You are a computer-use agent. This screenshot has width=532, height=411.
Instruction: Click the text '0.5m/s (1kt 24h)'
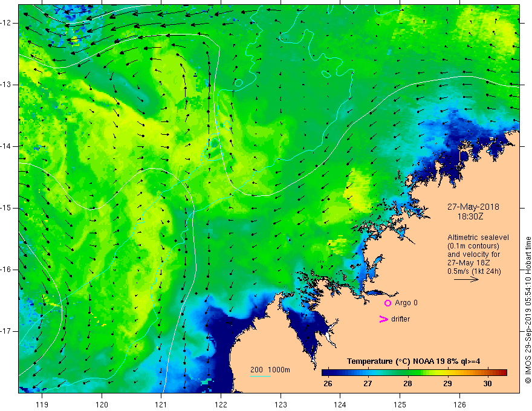474,271
